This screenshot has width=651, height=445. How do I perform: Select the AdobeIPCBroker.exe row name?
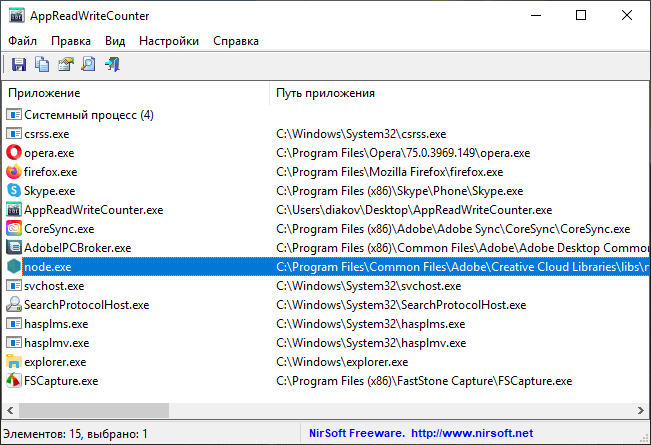(x=77, y=248)
